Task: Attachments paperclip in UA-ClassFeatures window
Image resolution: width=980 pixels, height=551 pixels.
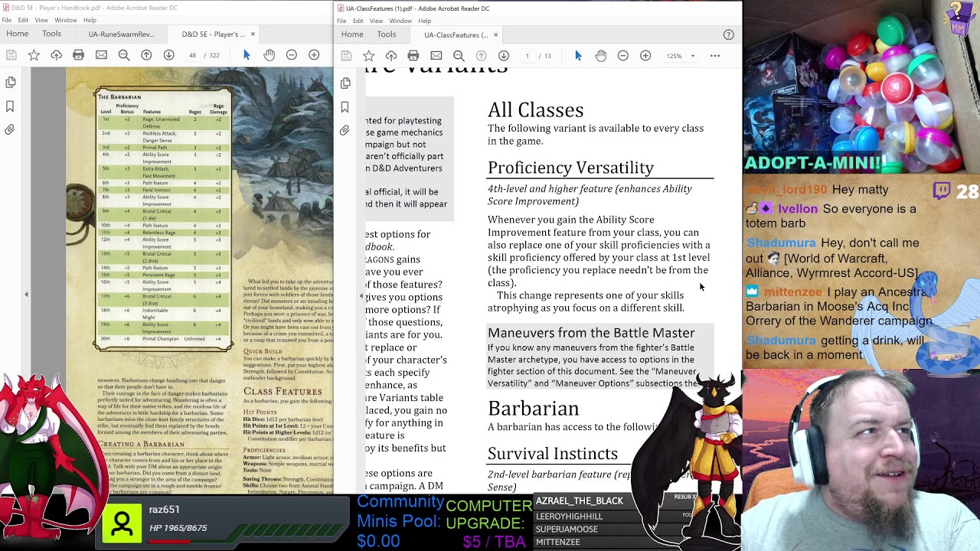Action: point(345,130)
